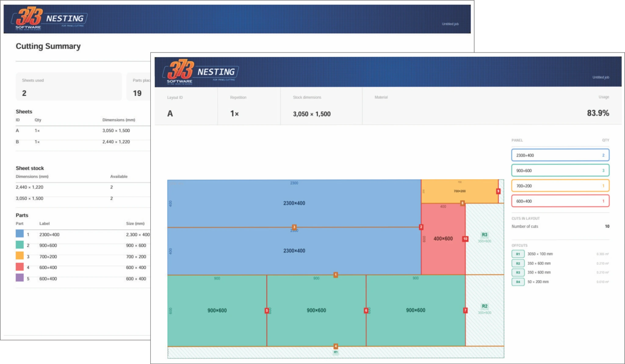Click the R2 offcut region in layout
Viewport: 625px width, 364px height.
(x=485, y=310)
